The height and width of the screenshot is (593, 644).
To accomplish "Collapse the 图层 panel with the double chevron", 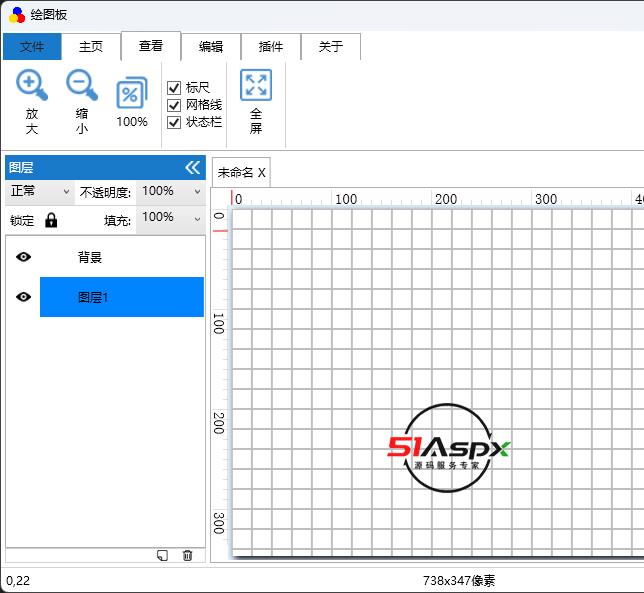I will 192,167.
